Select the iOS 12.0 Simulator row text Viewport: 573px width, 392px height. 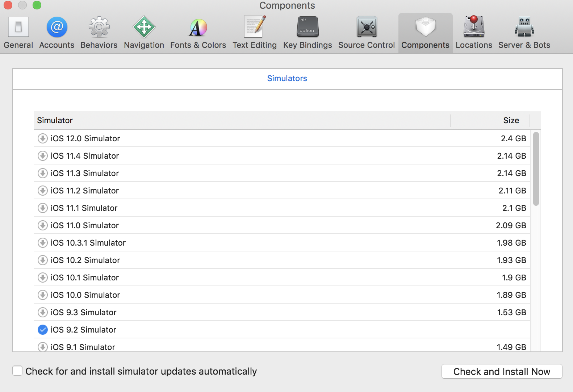coord(85,138)
